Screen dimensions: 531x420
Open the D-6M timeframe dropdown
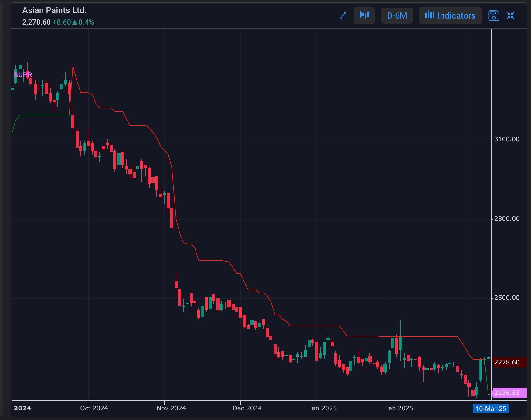tap(397, 15)
